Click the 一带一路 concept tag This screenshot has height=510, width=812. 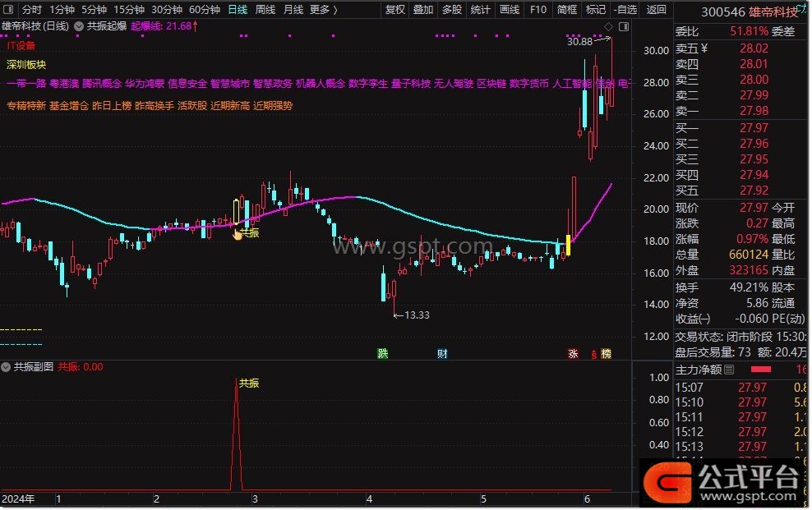[x=26, y=83]
